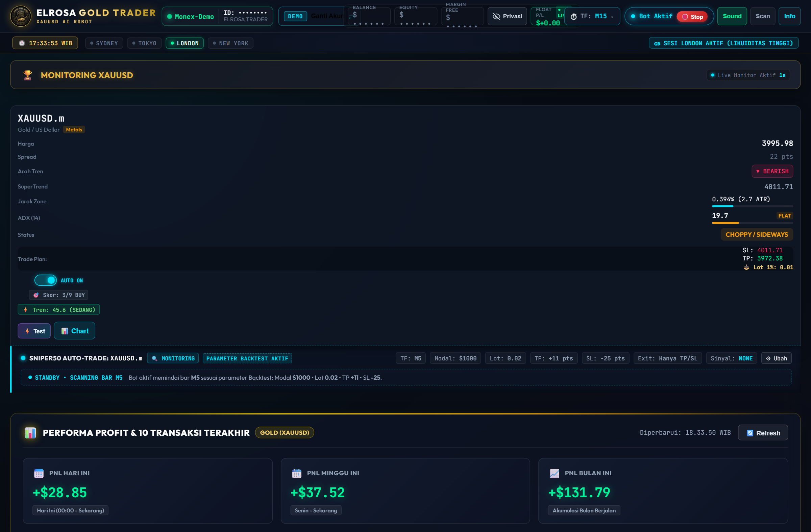Open the Info button
Screen dimensions: 811x532
[789, 16]
